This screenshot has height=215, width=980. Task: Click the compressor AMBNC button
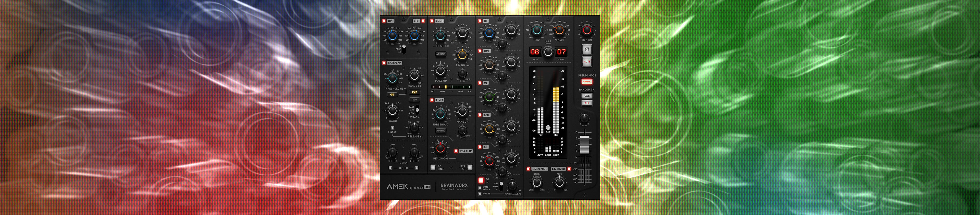(x=440, y=55)
